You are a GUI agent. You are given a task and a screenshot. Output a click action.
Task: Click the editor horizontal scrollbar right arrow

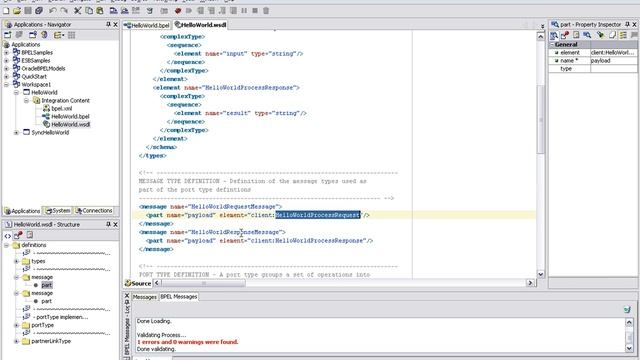[530, 282]
